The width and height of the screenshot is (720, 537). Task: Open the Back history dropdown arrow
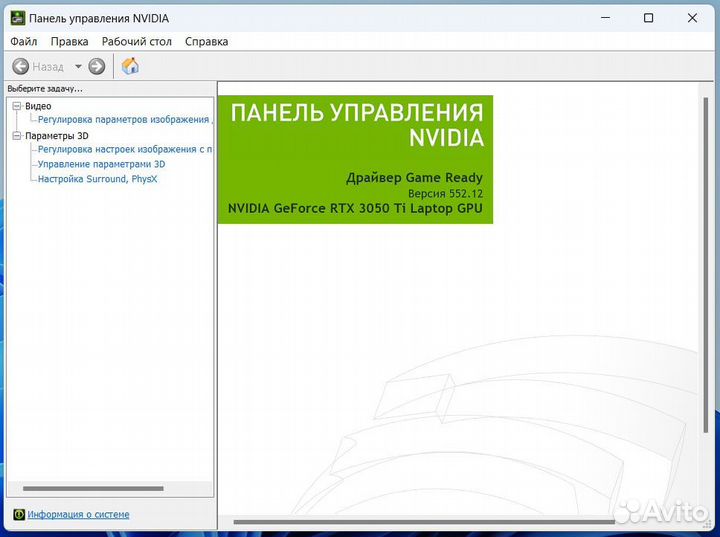click(79, 67)
